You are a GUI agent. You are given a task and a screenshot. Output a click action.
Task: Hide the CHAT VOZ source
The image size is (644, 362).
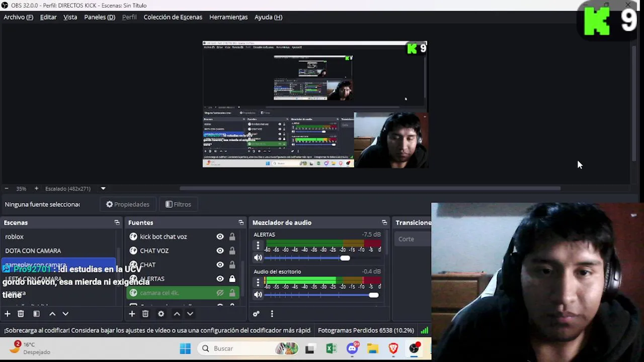(x=220, y=250)
